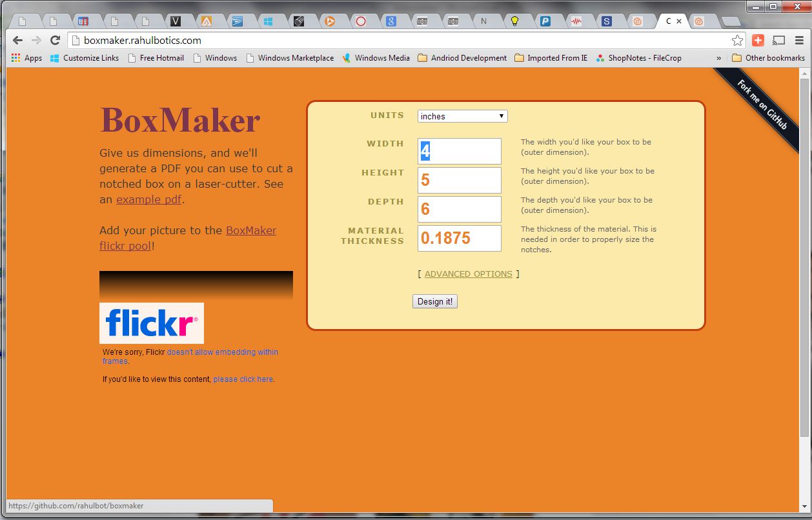Click the Depth field containing 6
Image resolution: width=812 pixels, height=520 pixels.
coord(460,209)
